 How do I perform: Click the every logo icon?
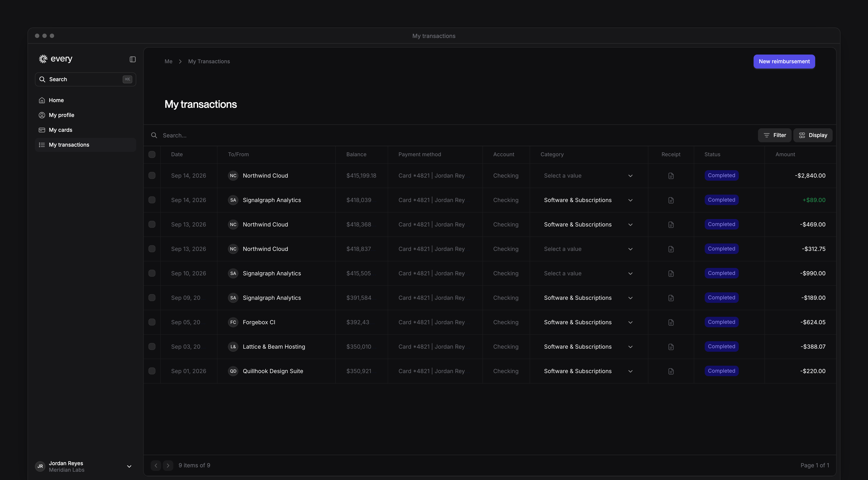tap(43, 59)
